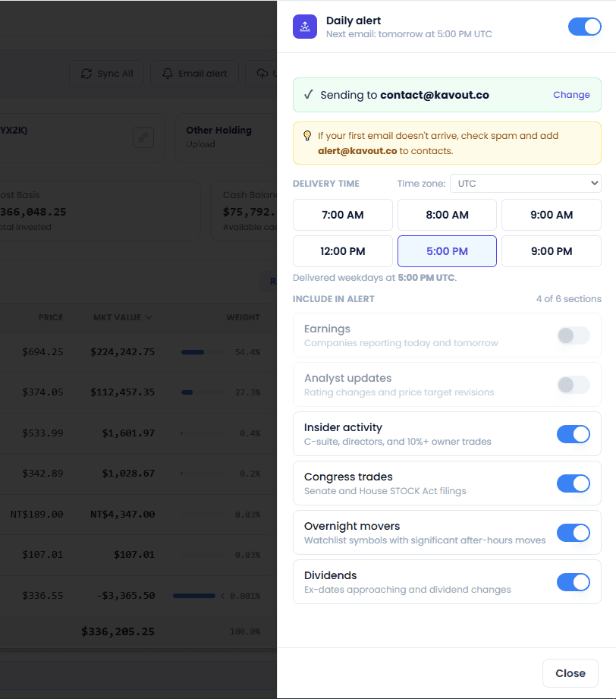Select 7:00 AM delivery time

343,215
